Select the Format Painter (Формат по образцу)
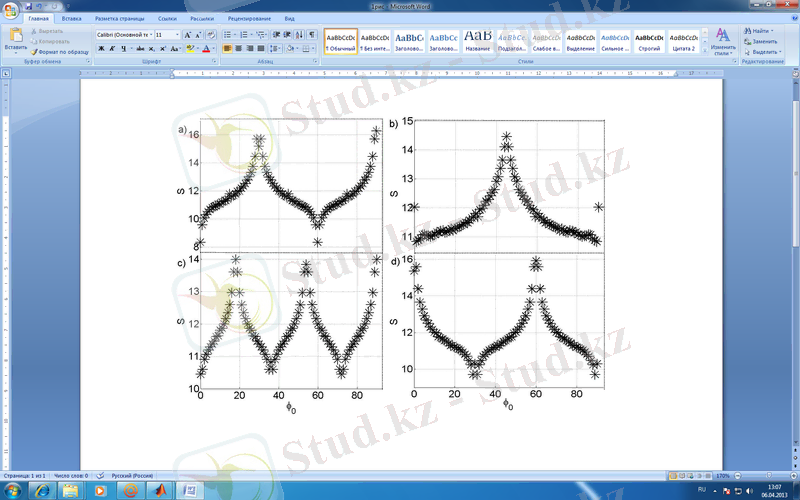Viewport: 800px width, 500px height. point(59,51)
